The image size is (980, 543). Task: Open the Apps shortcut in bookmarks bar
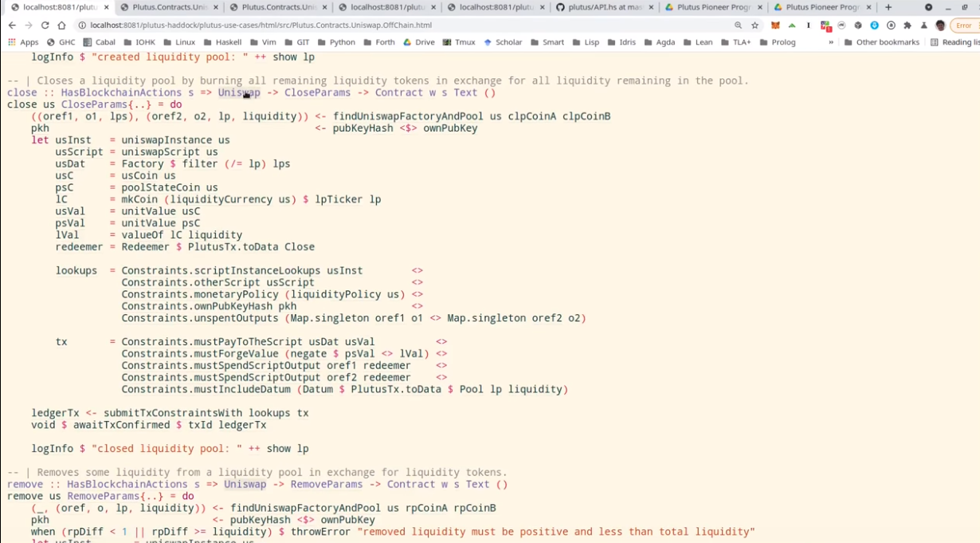(x=23, y=42)
